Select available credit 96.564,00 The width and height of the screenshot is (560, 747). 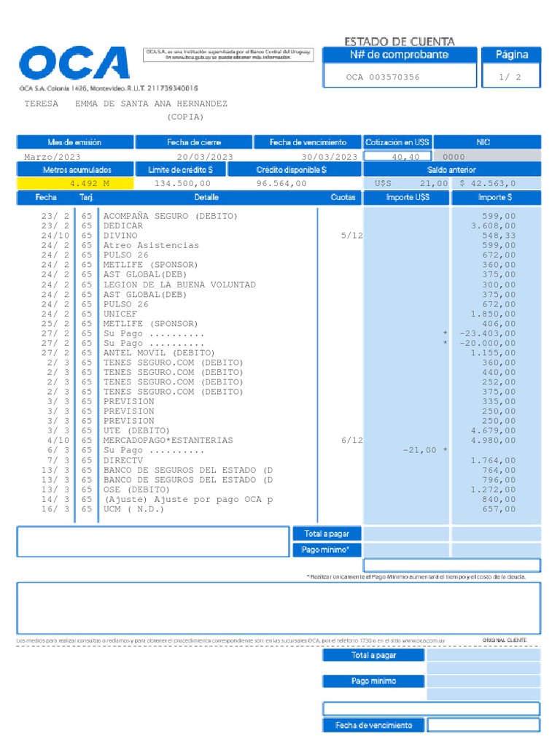(x=281, y=183)
